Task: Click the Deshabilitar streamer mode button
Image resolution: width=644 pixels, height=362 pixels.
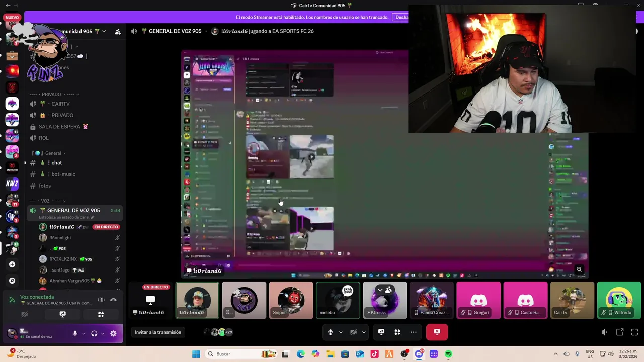Action: pyautogui.click(x=401, y=17)
